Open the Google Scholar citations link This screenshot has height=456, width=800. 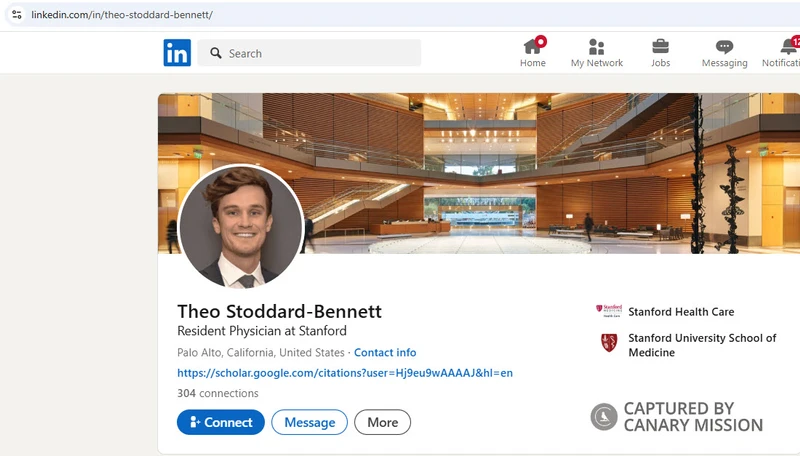(345, 373)
